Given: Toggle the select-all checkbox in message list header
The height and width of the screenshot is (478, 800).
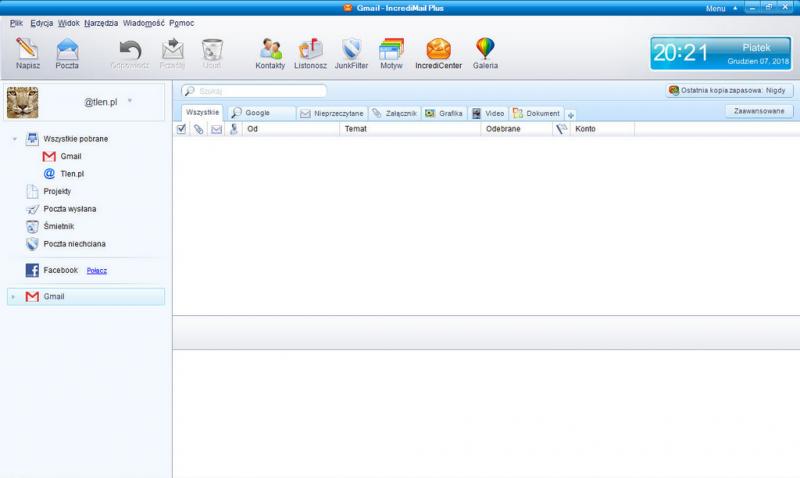Looking at the screenshot, I should pos(181,129).
